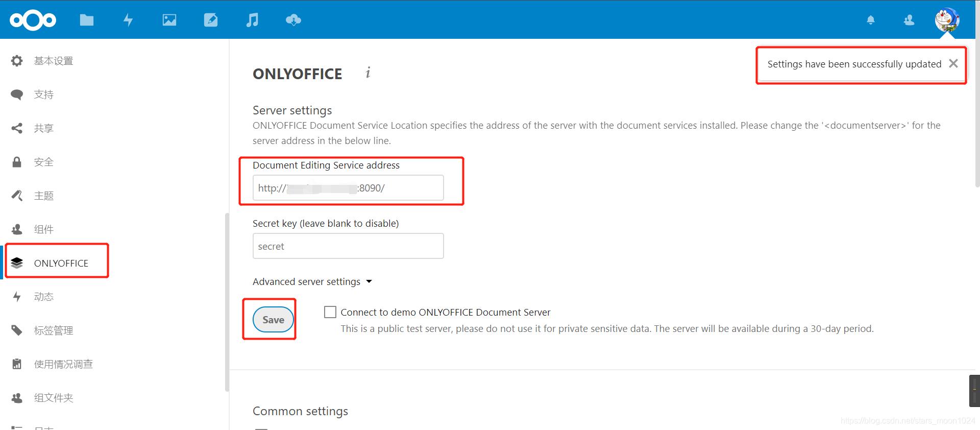The height and width of the screenshot is (430, 980).
Task: Open the cloud download app icon
Action: point(293,20)
